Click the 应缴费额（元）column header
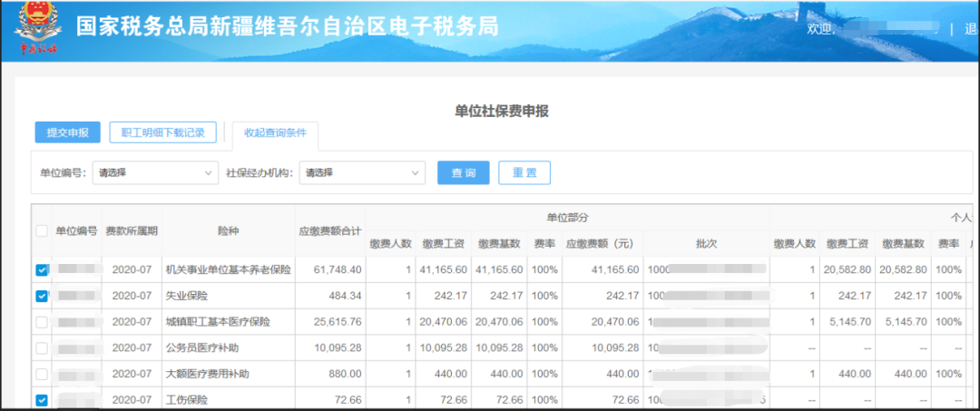The height and width of the screenshot is (411, 980). click(603, 243)
